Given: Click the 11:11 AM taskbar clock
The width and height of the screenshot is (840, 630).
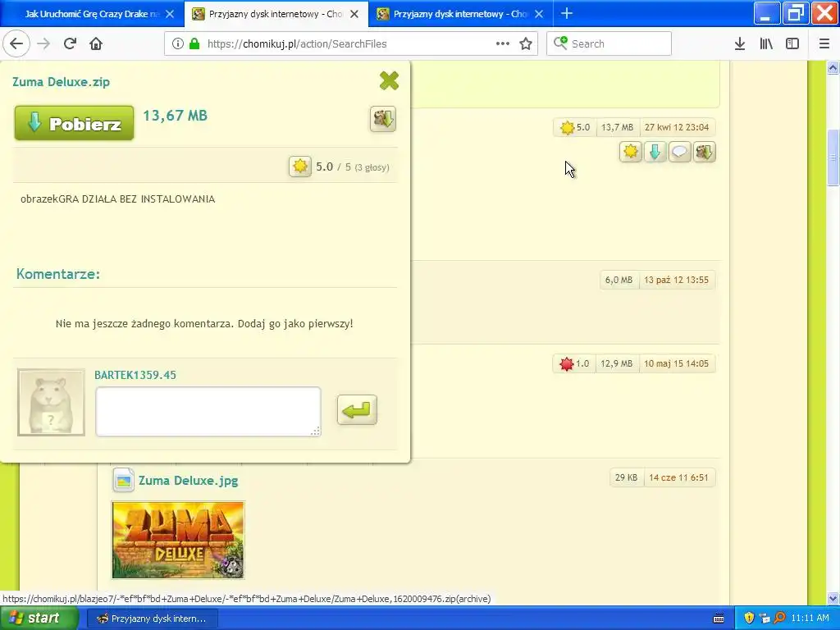Looking at the screenshot, I should pos(810,618).
